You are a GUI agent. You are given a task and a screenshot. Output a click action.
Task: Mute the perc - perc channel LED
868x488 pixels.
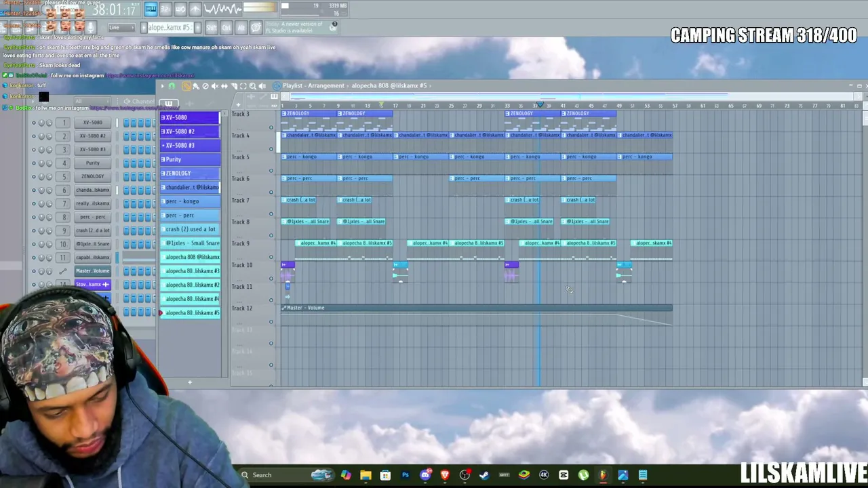pos(34,217)
